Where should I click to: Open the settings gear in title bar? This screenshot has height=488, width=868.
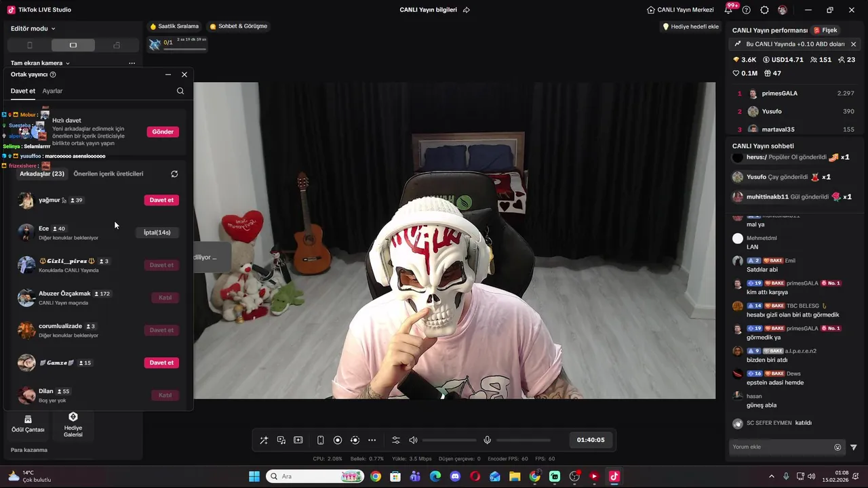click(765, 10)
